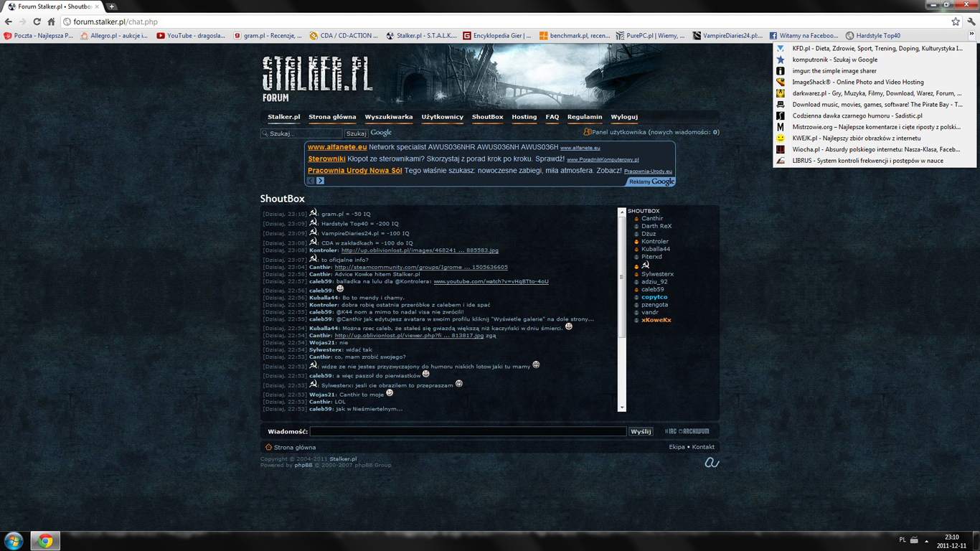Send message with the Wyślij button
The image size is (980, 551).
641,431
